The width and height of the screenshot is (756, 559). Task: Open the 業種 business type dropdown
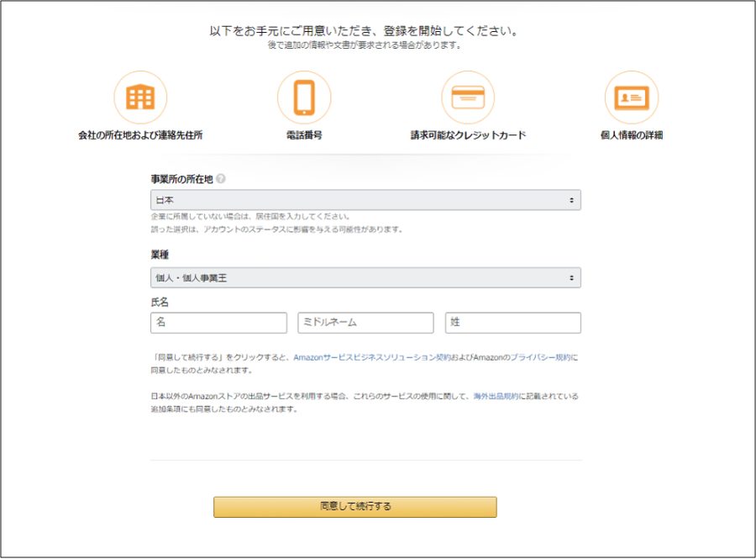tap(365, 277)
